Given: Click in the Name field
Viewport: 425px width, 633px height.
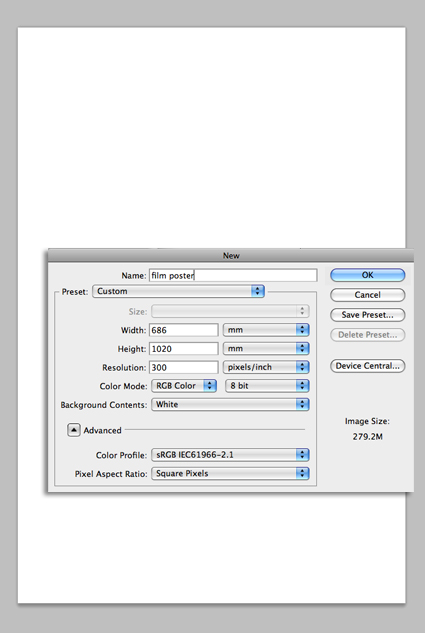Looking at the screenshot, I should pos(233,275).
